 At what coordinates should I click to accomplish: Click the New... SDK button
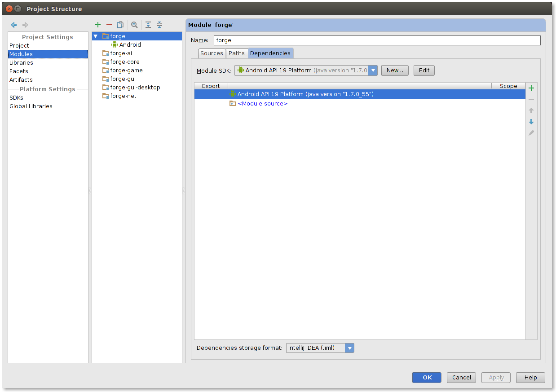(395, 70)
